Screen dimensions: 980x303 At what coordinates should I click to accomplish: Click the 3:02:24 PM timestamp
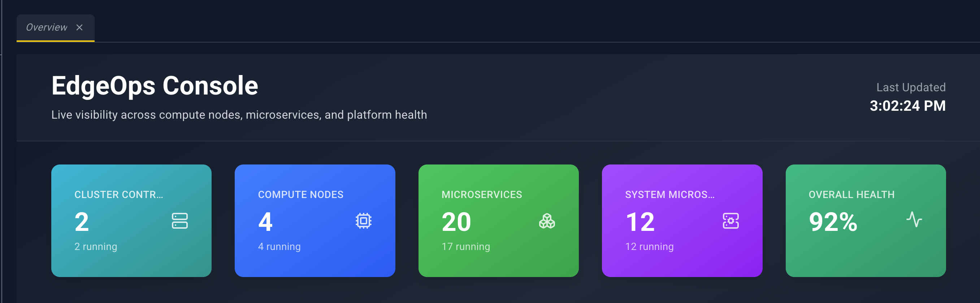click(908, 106)
